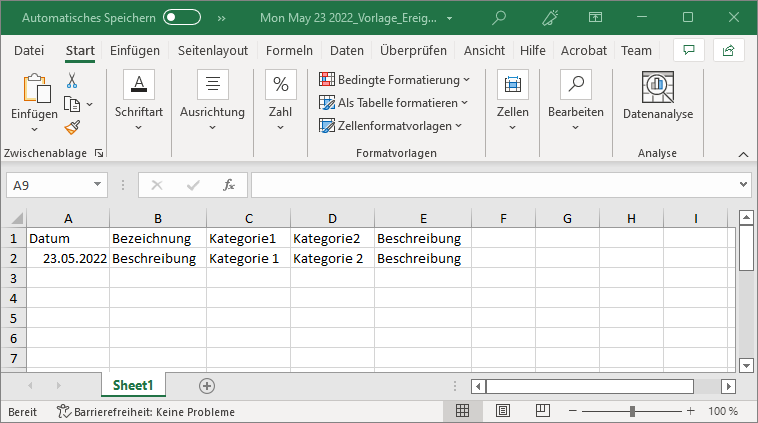Select the normal grid view button

coord(463,412)
